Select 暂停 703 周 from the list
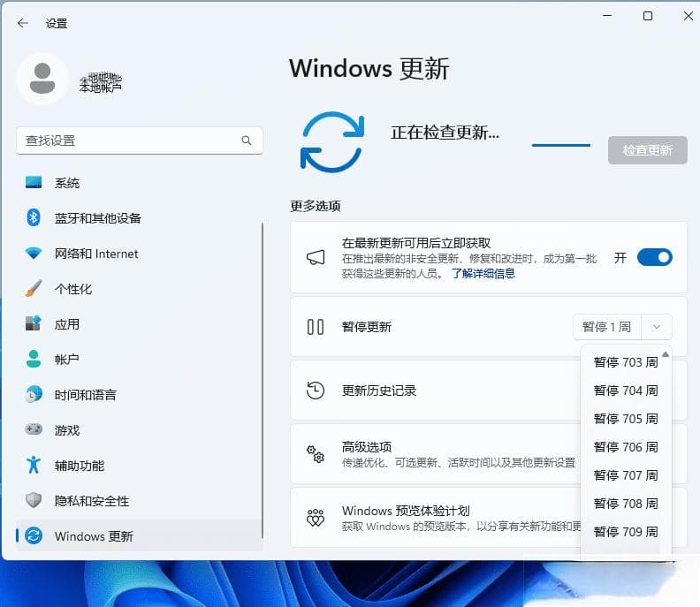This screenshot has height=607, width=700. [x=626, y=362]
